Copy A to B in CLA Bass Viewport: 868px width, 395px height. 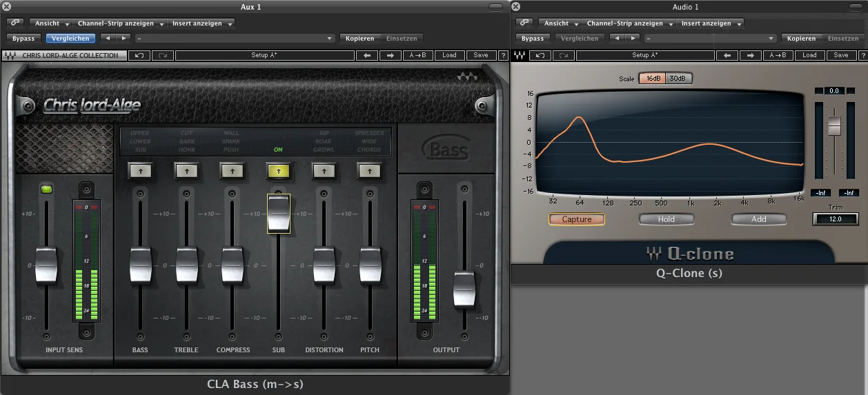click(417, 55)
